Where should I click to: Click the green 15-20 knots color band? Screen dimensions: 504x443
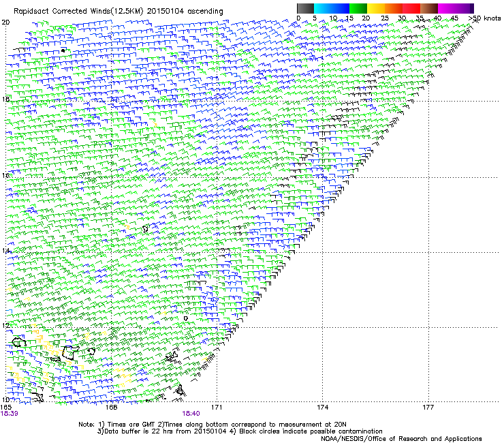(358, 8)
